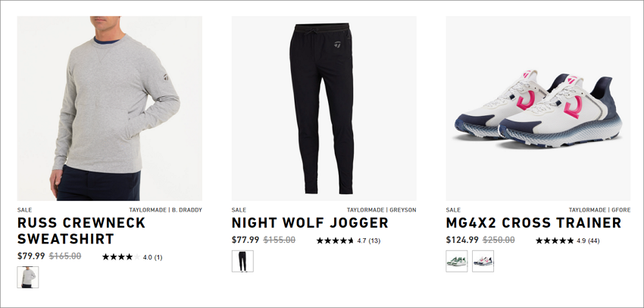Open the cross trainer review count (44)

(593, 241)
